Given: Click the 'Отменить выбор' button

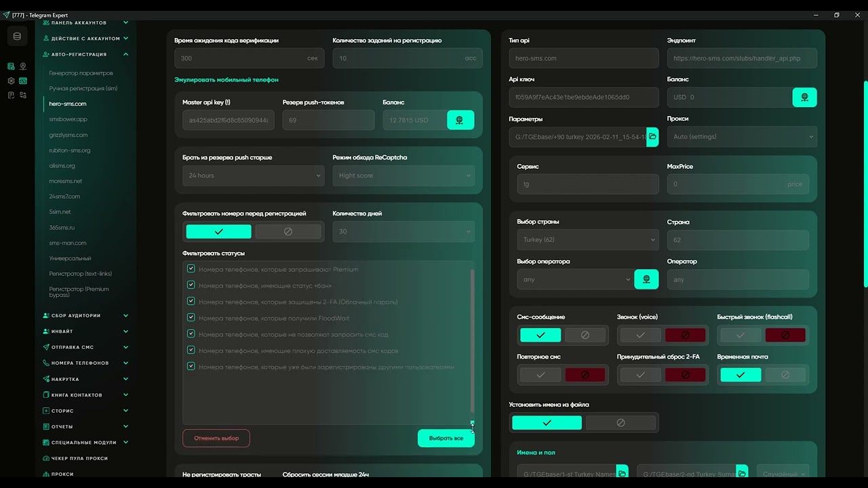Looking at the screenshot, I should (x=216, y=438).
